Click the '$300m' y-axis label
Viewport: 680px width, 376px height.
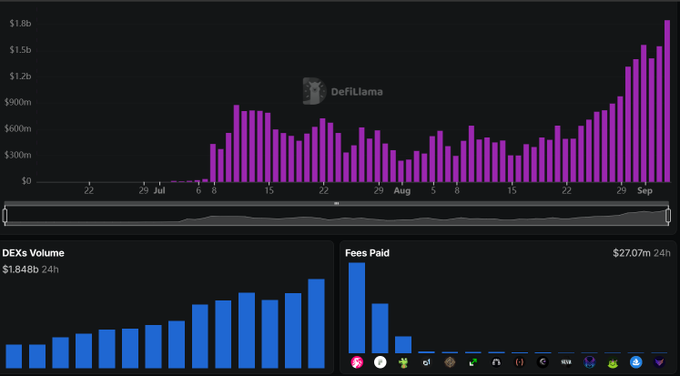coord(18,155)
